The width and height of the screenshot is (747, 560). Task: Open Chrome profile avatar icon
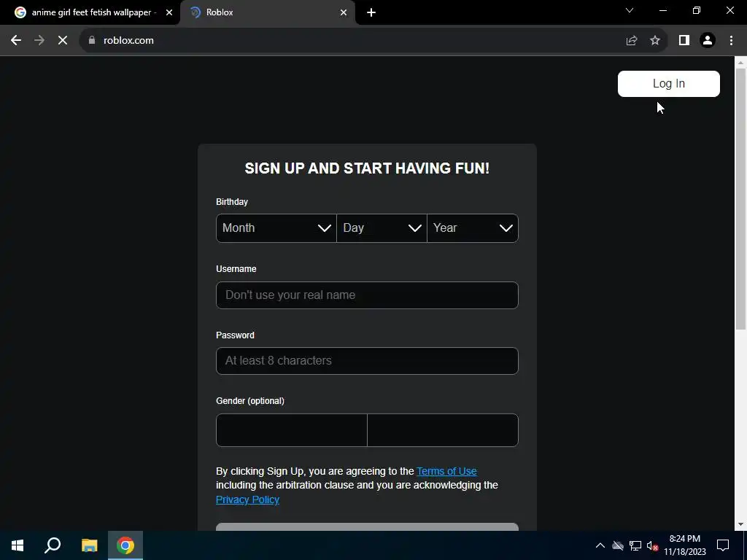coord(708,41)
